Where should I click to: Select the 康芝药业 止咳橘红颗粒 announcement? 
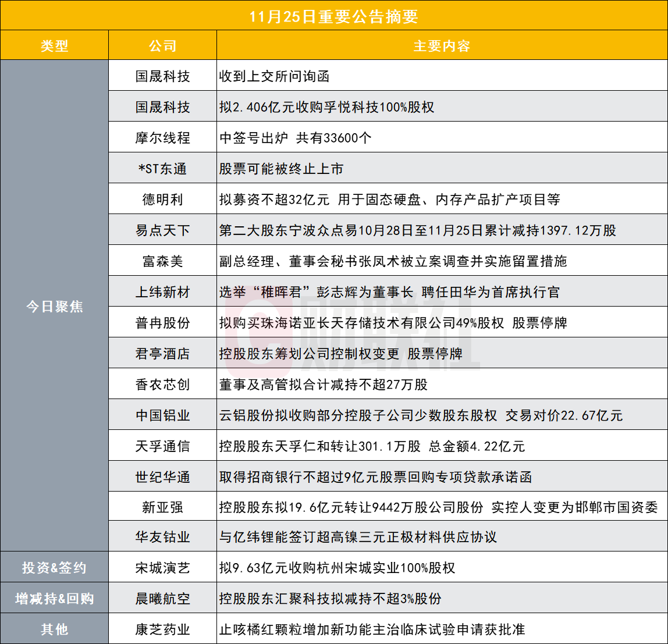point(372,629)
